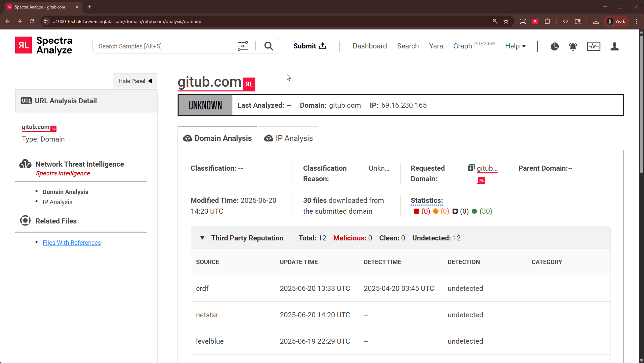Click the red malicious statistics square
Viewport: 644px width, 363px height.
(x=416, y=211)
